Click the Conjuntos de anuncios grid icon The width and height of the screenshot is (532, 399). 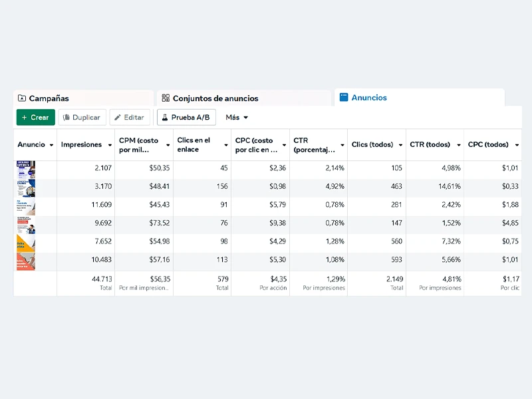pyautogui.click(x=166, y=98)
